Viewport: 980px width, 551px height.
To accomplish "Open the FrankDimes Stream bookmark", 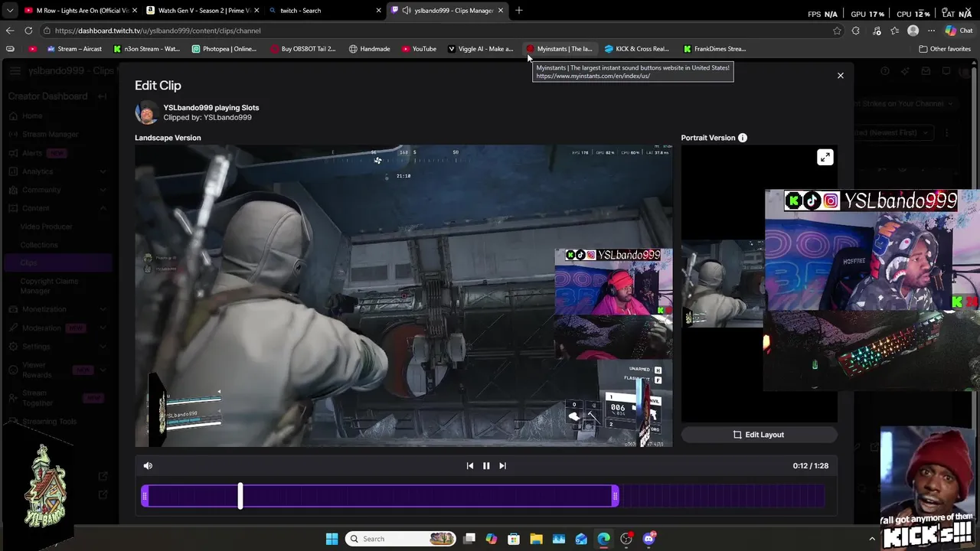I will click(715, 49).
